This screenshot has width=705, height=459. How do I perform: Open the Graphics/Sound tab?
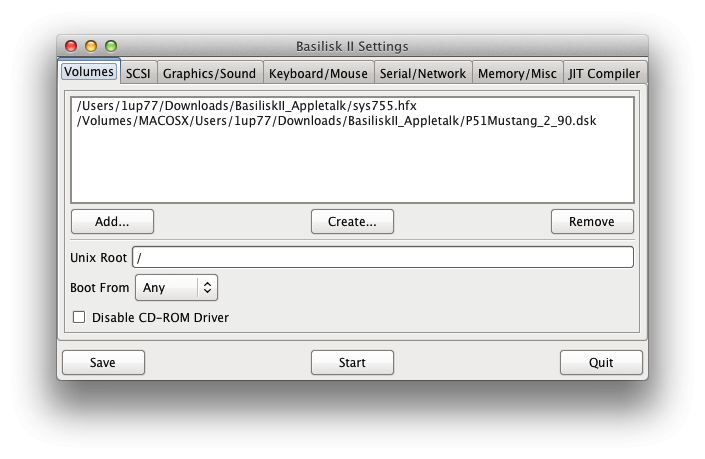click(209, 73)
